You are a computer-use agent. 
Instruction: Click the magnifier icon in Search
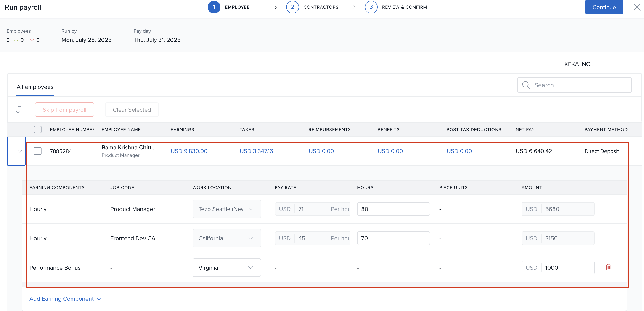coord(526,85)
